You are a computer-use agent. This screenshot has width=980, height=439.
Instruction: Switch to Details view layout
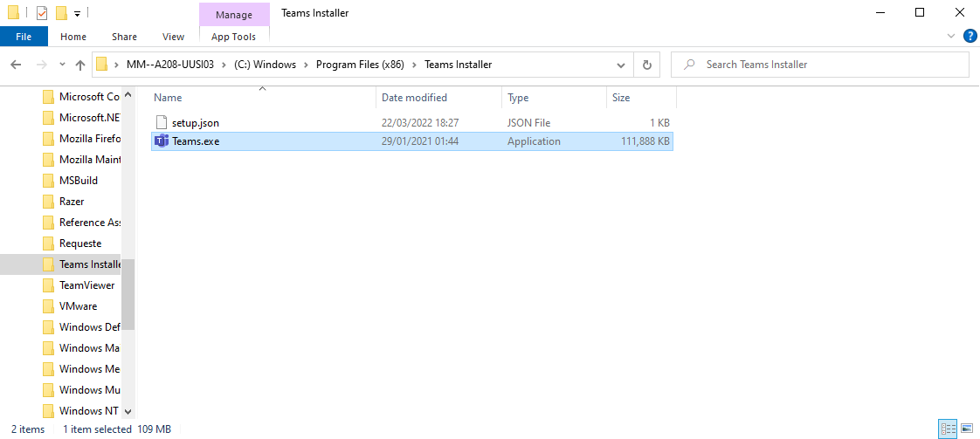(949, 429)
